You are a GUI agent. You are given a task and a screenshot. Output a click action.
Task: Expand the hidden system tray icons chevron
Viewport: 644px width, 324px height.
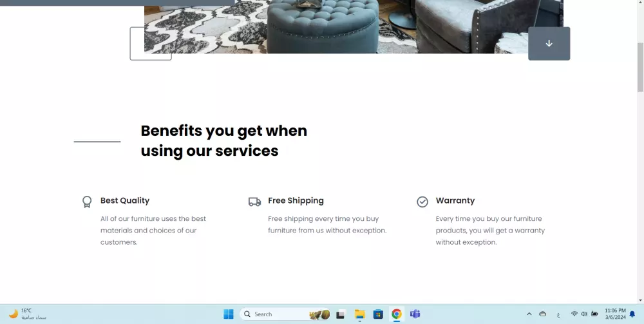[x=529, y=314]
